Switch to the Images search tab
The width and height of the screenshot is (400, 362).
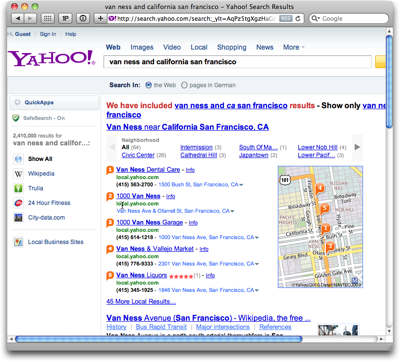tap(142, 47)
